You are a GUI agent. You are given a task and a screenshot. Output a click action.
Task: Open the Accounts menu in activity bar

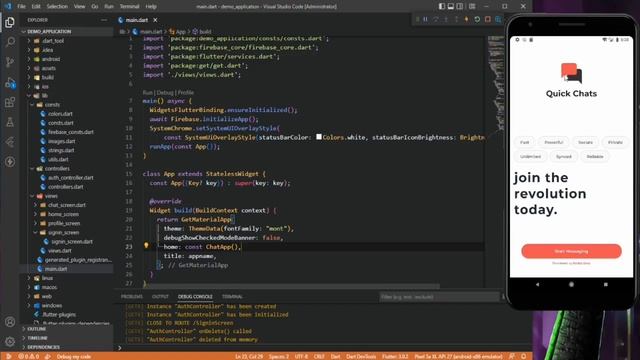(10, 322)
